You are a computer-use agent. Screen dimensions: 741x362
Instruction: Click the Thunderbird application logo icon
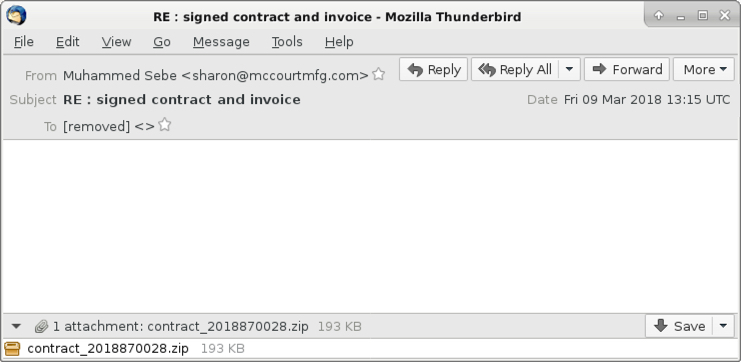click(x=16, y=16)
